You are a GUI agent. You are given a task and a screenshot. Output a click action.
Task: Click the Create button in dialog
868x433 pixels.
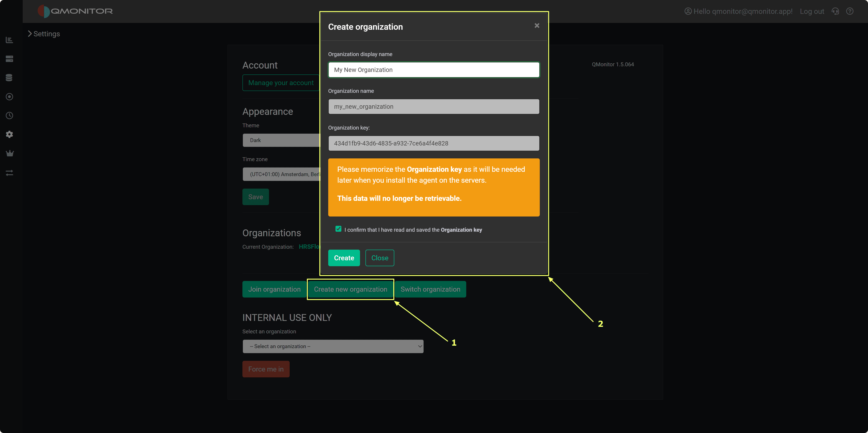tap(344, 258)
